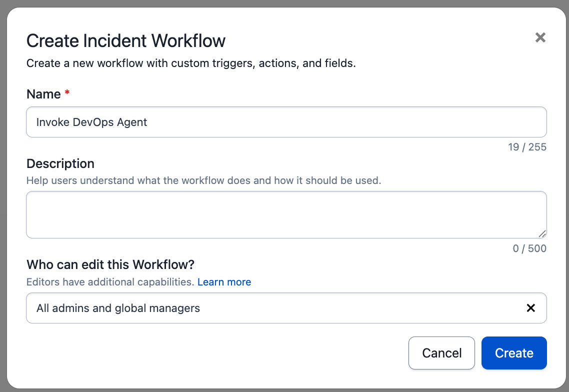The width and height of the screenshot is (569, 392).
Task: Close the Create Incident Workflow dialog
Action: (x=540, y=37)
